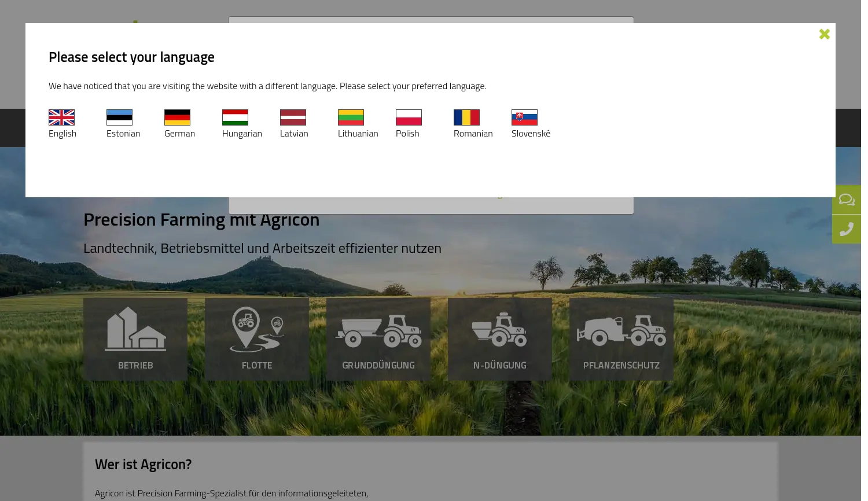
Task: Click the Lithuanian flag icon
Action: point(351,117)
